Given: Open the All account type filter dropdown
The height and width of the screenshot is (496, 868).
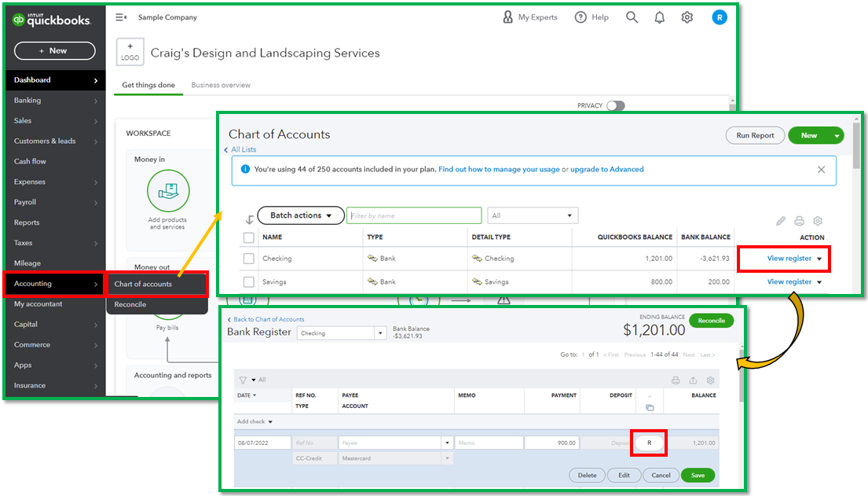Looking at the screenshot, I should coord(533,215).
